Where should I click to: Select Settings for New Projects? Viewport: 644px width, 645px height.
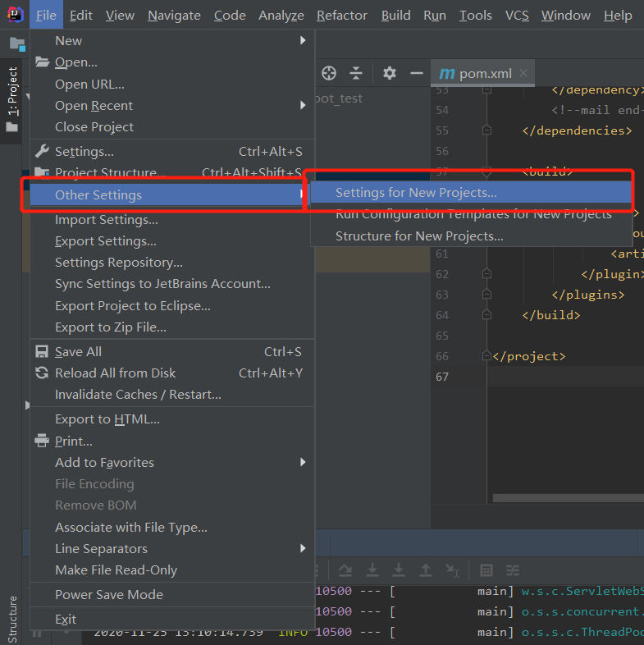(x=471, y=193)
